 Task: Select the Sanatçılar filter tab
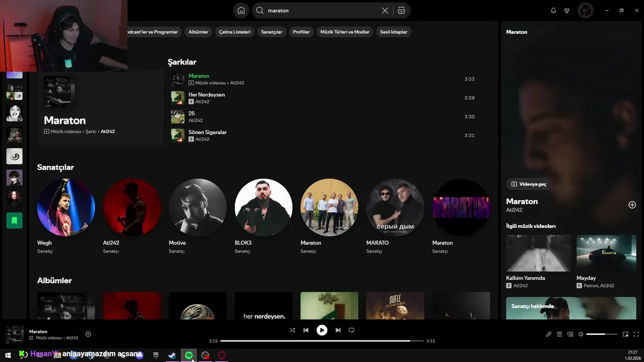pyautogui.click(x=272, y=32)
